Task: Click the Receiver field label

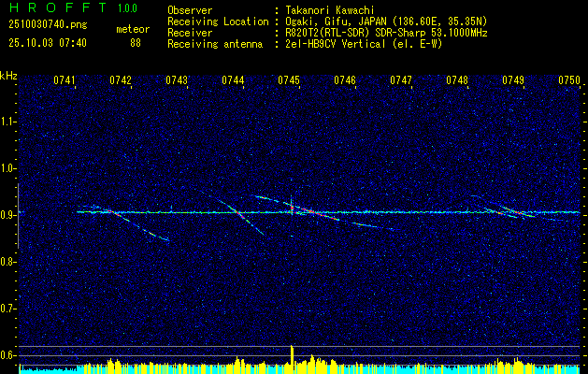Action: tap(190, 33)
